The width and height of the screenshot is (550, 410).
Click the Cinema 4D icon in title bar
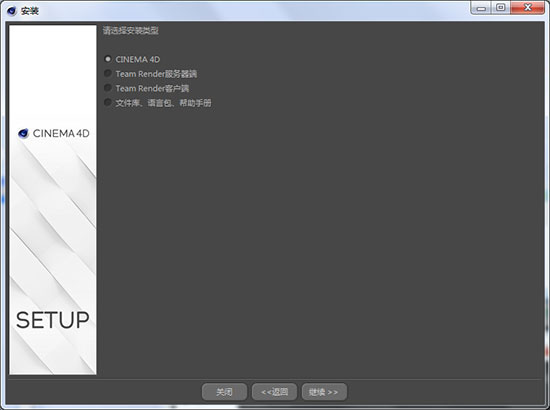tap(12, 11)
